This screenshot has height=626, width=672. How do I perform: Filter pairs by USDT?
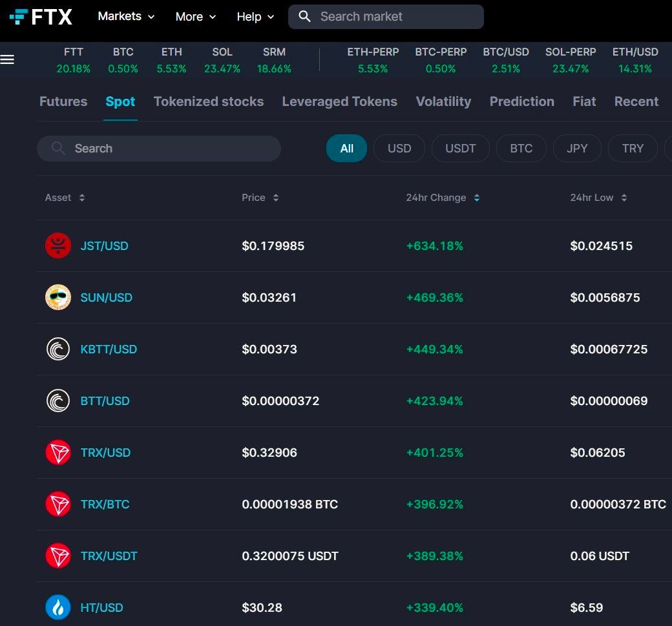(x=460, y=148)
